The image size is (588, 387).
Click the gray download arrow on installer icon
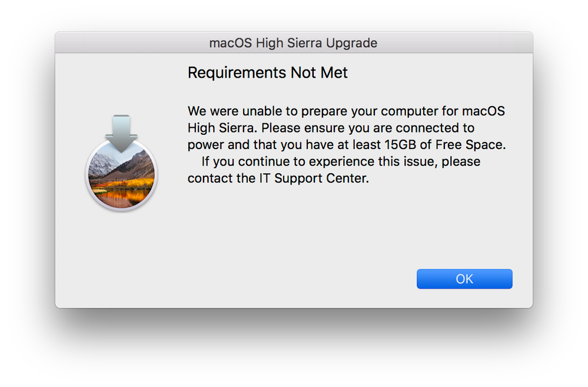pyautogui.click(x=121, y=134)
